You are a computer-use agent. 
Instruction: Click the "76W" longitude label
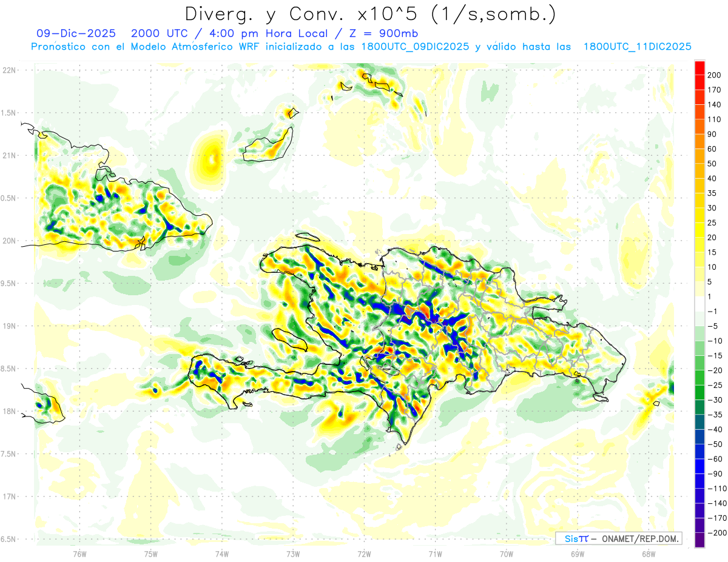[x=80, y=554]
